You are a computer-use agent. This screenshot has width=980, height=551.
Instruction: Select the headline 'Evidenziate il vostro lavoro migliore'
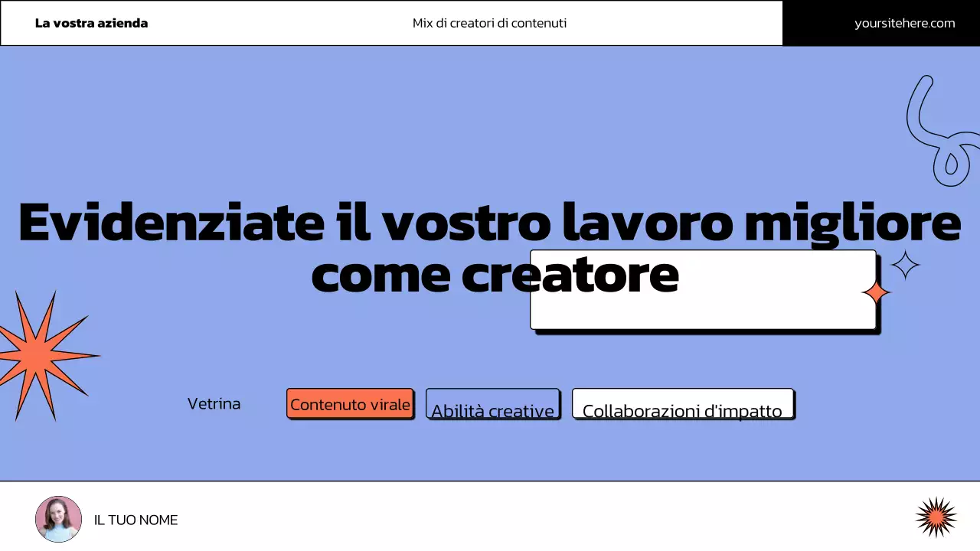point(490,223)
